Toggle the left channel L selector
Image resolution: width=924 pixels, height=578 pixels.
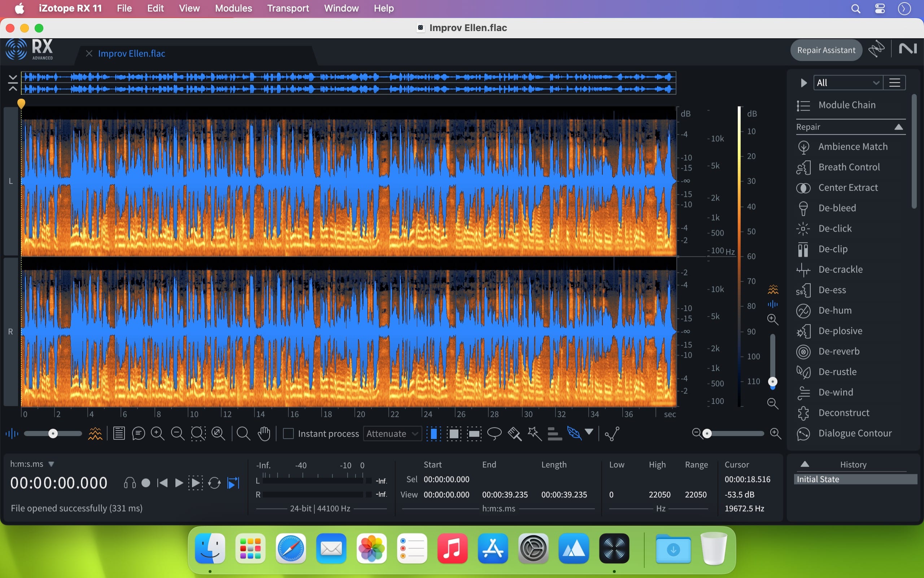point(11,181)
